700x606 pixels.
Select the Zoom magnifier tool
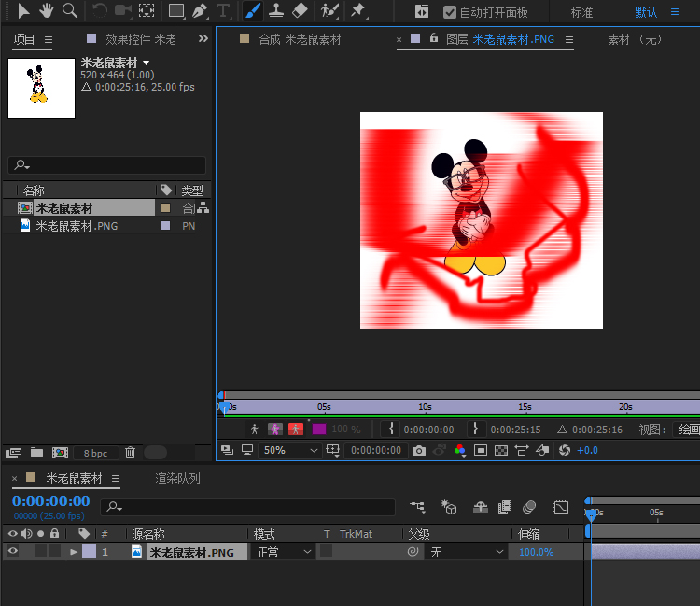pos(70,10)
